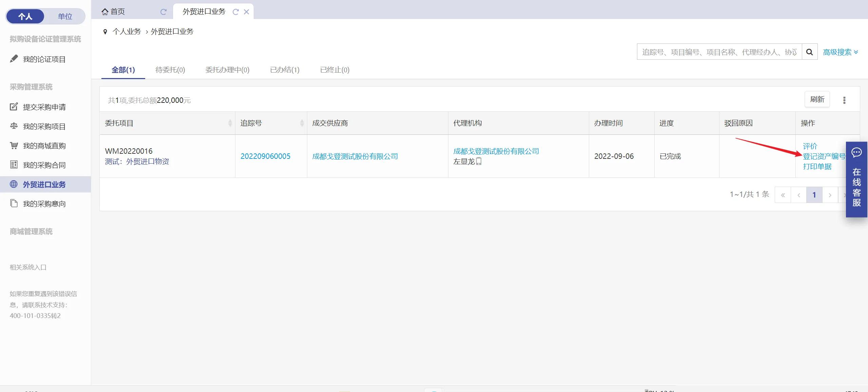
Task: Open tracking number 202209060005 link
Action: [x=265, y=156]
